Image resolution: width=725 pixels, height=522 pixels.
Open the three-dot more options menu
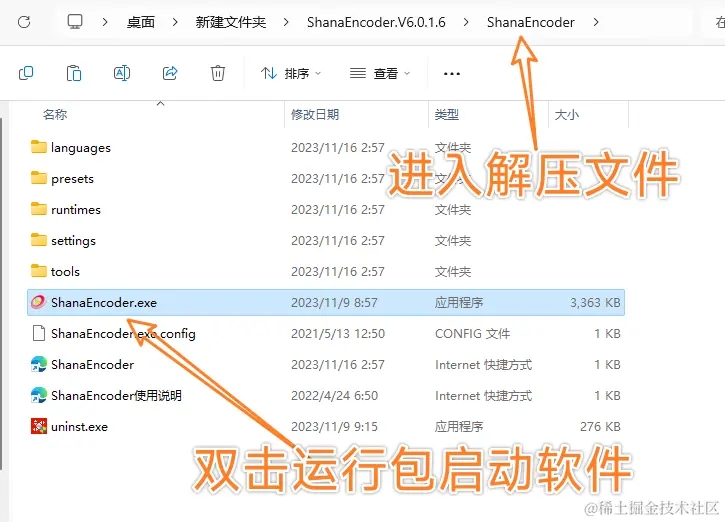pos(452,74)
